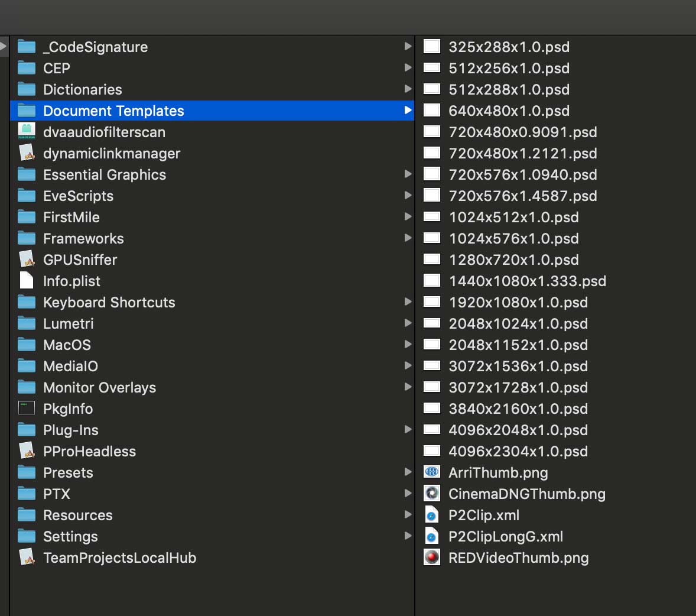Select the 512x256x1.0.psd file name

coord(509,69)
